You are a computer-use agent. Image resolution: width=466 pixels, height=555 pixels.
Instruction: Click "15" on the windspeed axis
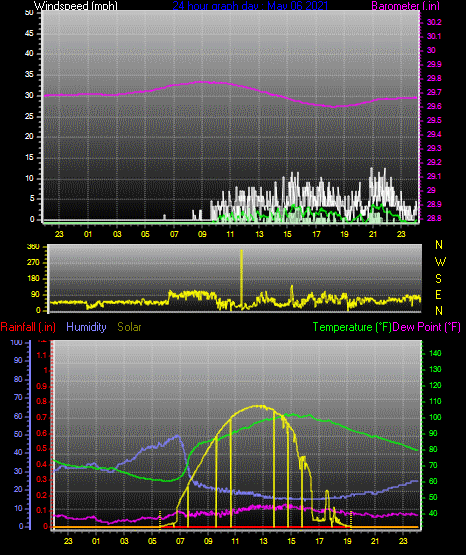coord(29,158)
